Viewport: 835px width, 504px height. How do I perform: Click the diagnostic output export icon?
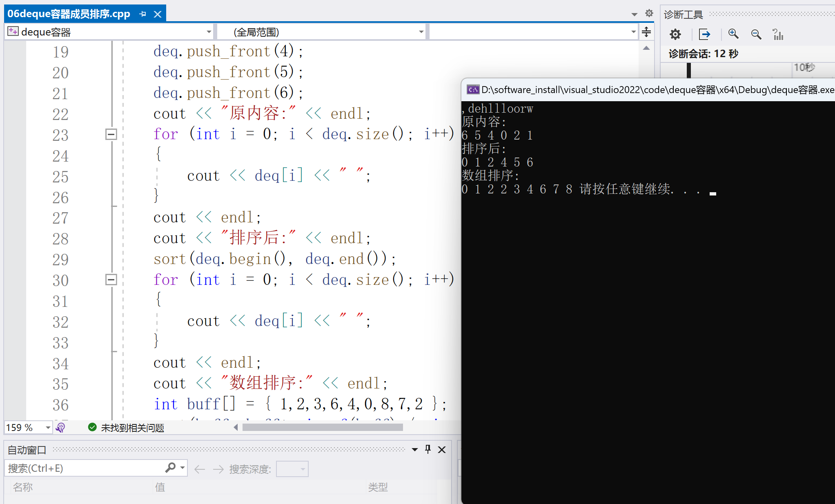[704, 34]
